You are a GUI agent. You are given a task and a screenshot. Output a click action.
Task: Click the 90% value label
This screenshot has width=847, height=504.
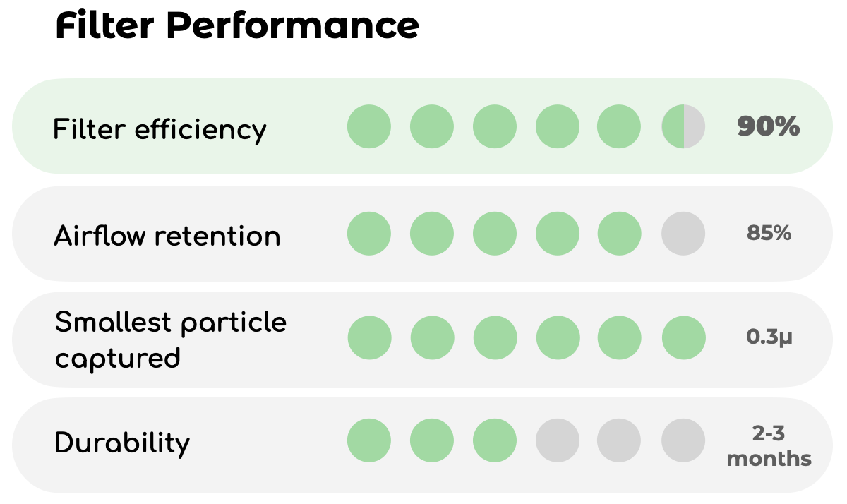pos(769,127)
